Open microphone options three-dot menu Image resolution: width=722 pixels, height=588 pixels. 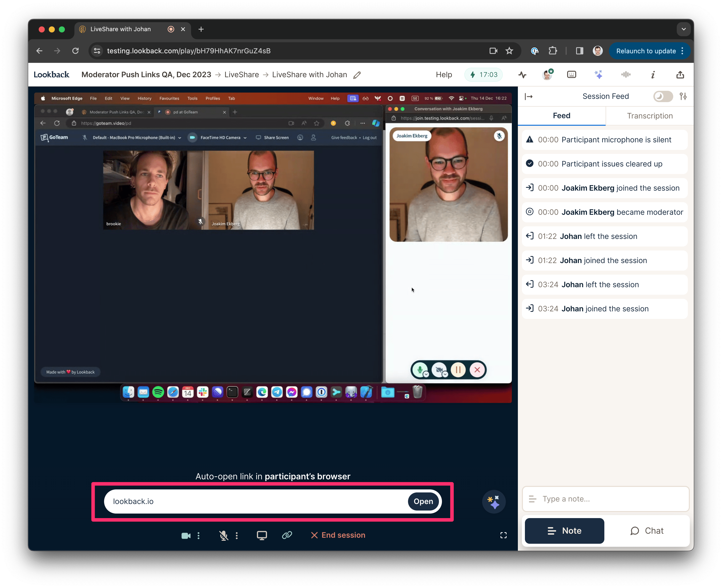237,535
